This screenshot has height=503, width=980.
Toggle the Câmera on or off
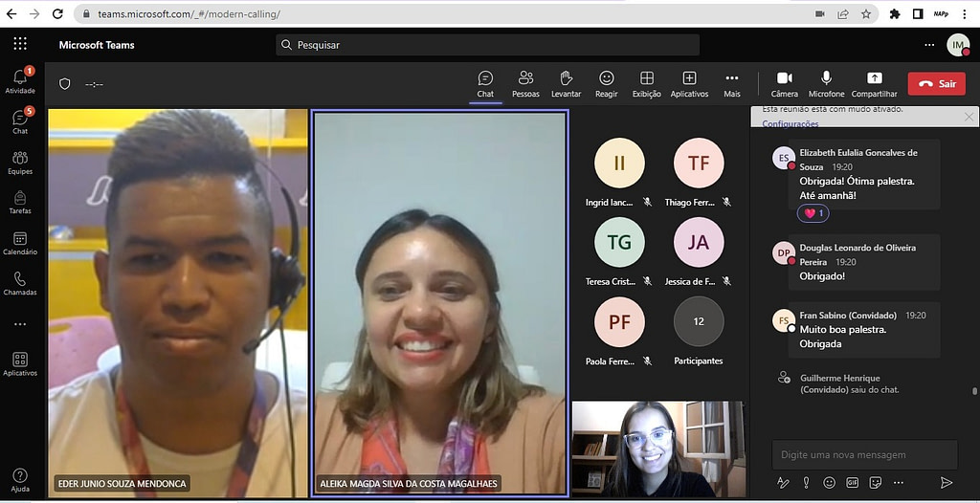point(785,84)
